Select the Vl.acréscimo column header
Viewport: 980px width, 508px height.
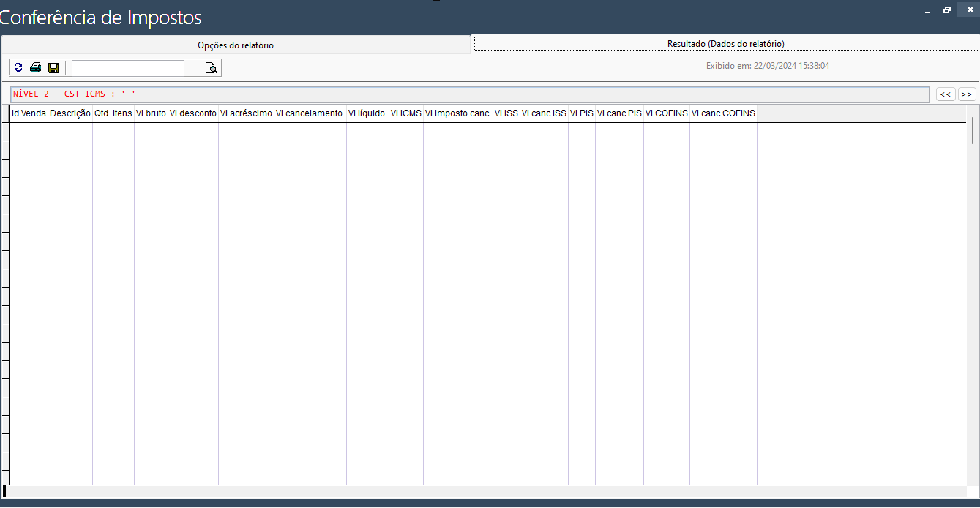click(x=246, y=113)
